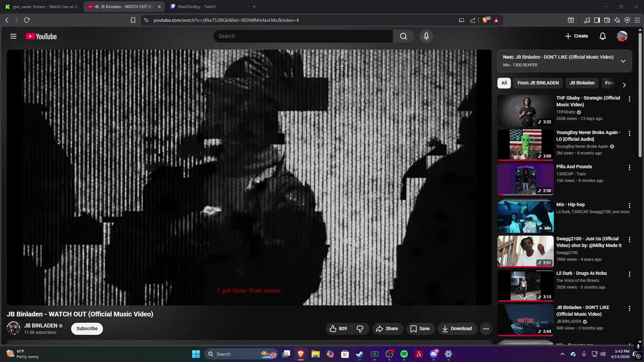Screen dimensions: 644x362
Task: Open Leo AI sparkle icon
Action: (x=617, y=20)
